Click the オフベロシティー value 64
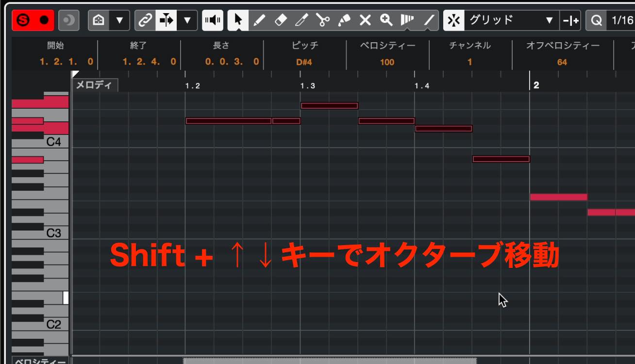Screen dimensions: 635x364 pos(562,62)
